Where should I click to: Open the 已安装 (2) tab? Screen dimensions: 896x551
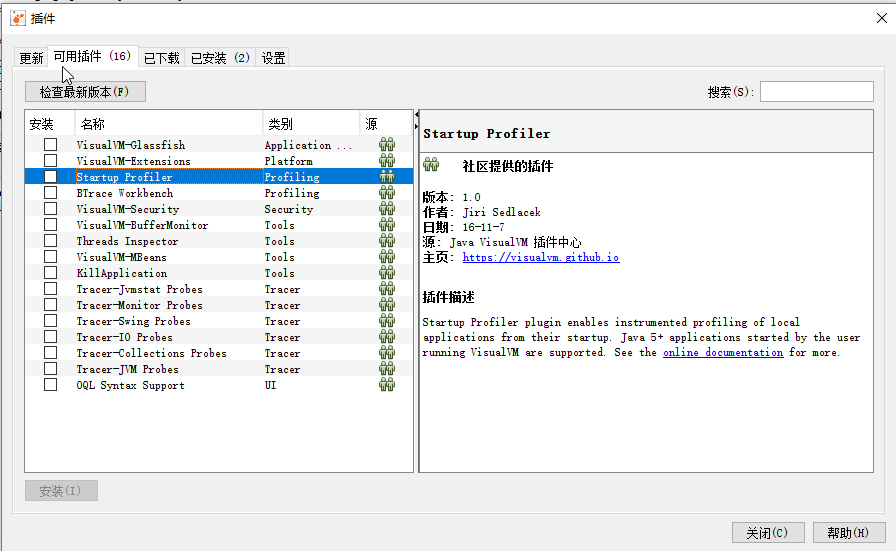click(x=220, y=58)
